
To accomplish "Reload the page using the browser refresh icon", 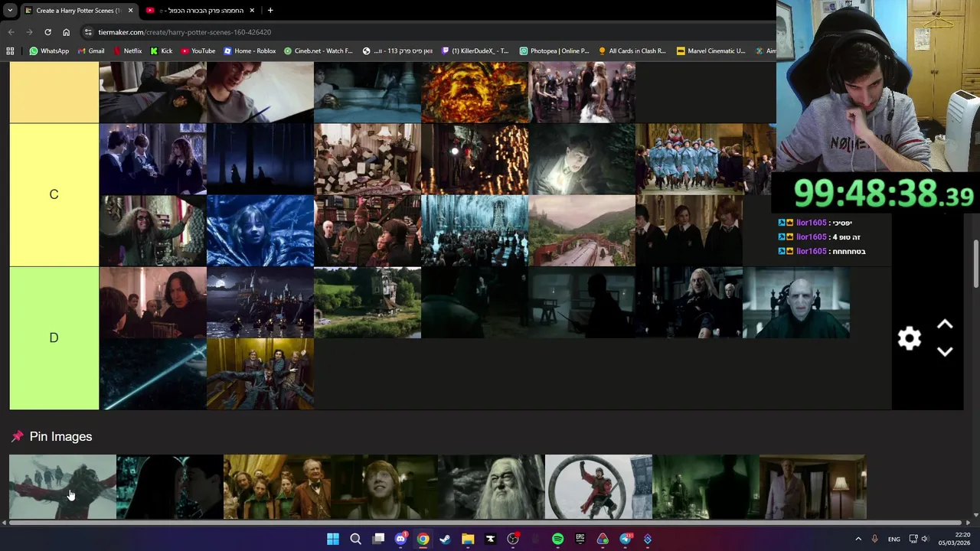I will (x=47, y=32).
